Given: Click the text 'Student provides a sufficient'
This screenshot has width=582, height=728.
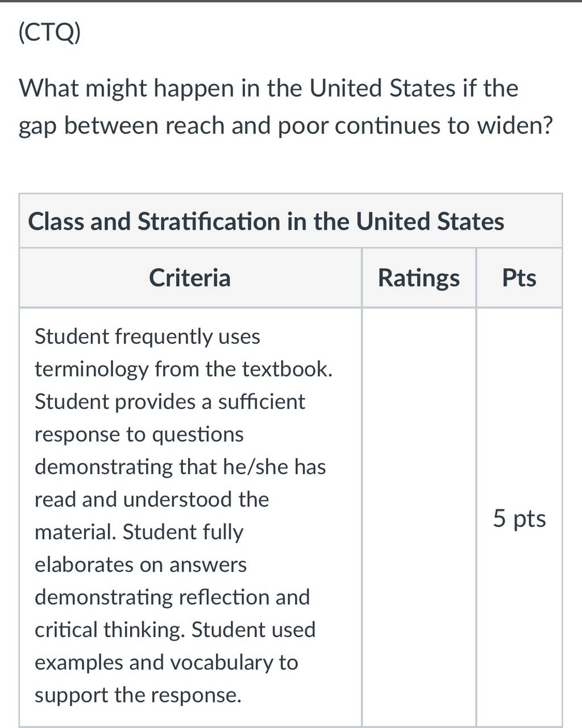Looking at the screenshot, I should point(170,402).
